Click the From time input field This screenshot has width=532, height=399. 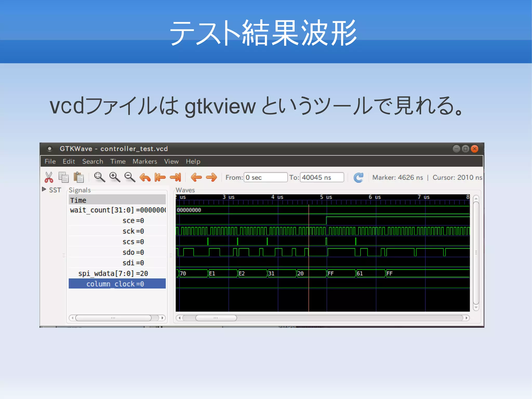pos(265,178)
